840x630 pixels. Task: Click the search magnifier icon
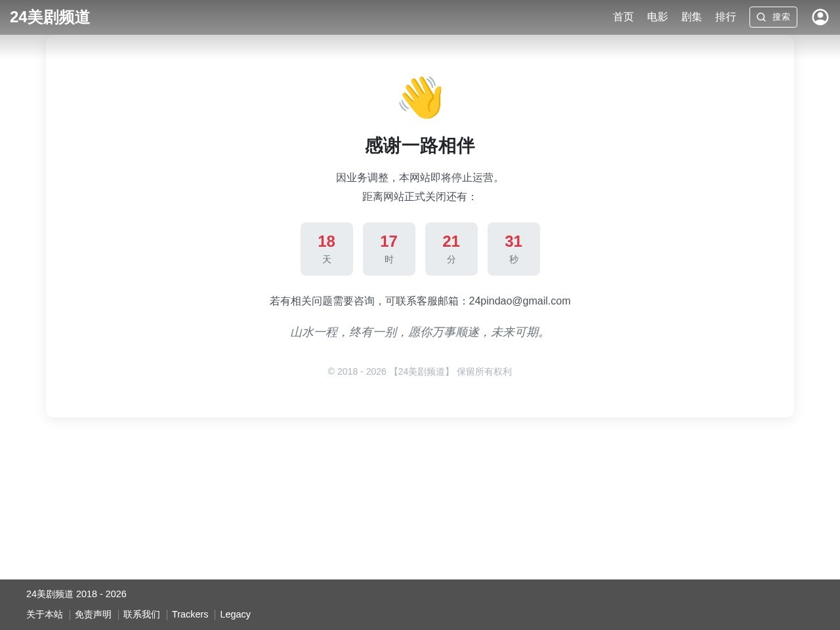761,17
